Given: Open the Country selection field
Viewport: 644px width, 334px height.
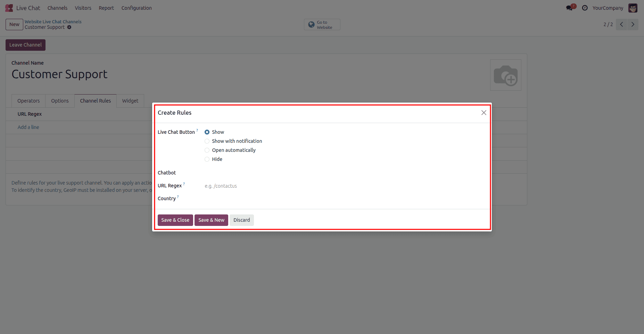Looking at the screenshot, I should click(x=243, y=198).
